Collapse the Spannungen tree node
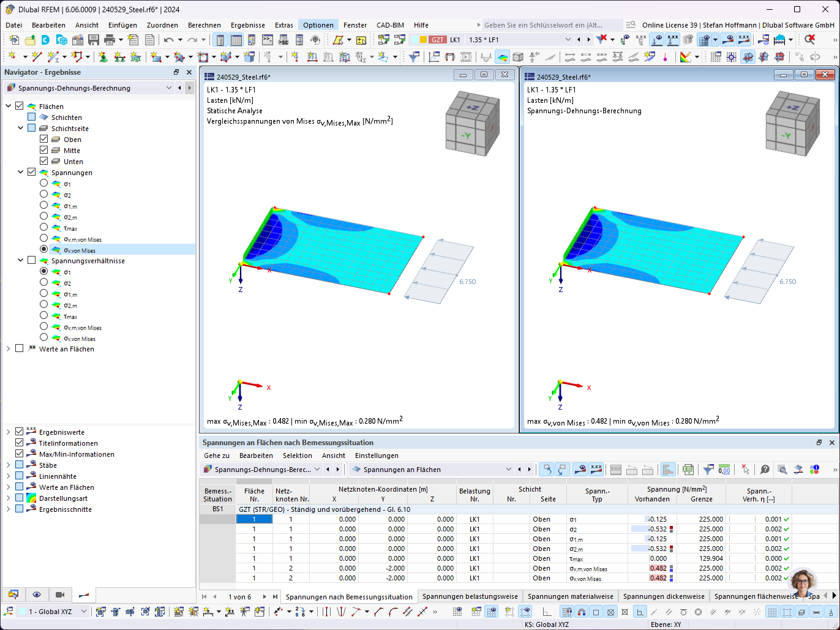This screenshot has width=840, height=630. pyautogui.click(x=20, y=173)
